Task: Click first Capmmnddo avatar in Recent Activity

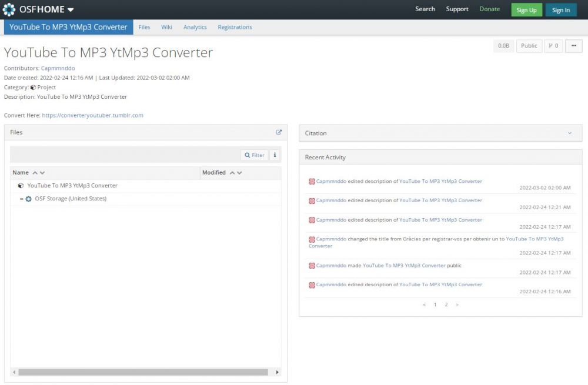Action: pos(312,182)
